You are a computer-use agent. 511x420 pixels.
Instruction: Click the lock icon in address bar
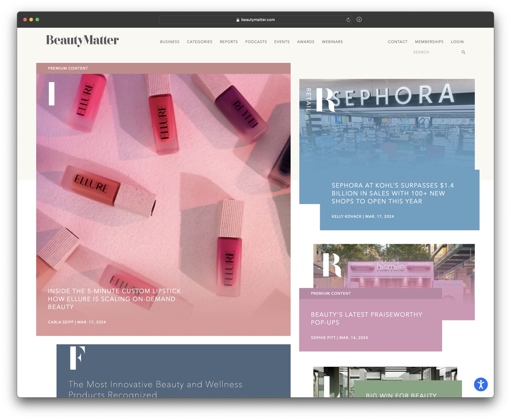click(x=238, y=20)
